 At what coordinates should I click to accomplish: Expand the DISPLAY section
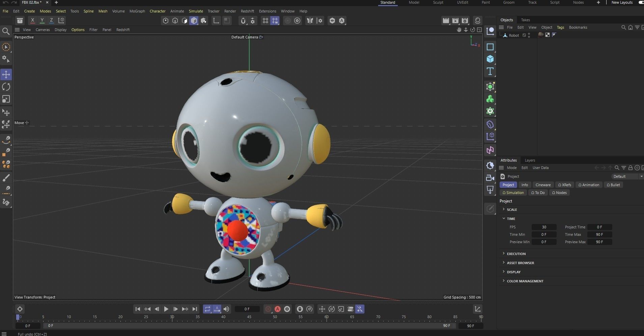click(x=504, y=272)
